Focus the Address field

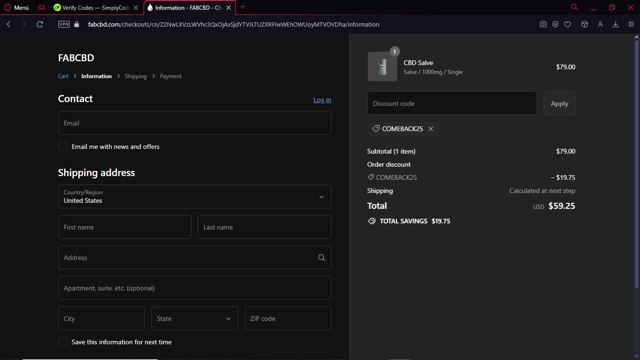[x=195, y=258]
